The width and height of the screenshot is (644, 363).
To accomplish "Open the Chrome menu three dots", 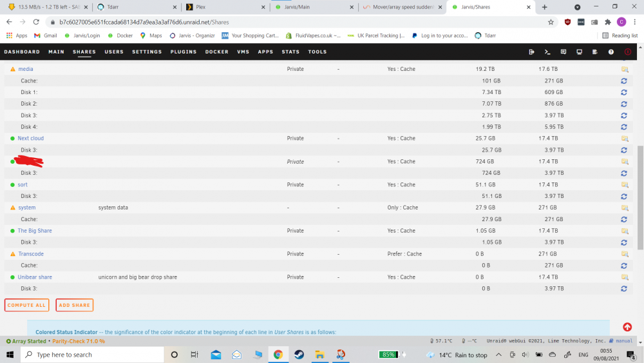I will pyautogui.click(x=634, y=22).
